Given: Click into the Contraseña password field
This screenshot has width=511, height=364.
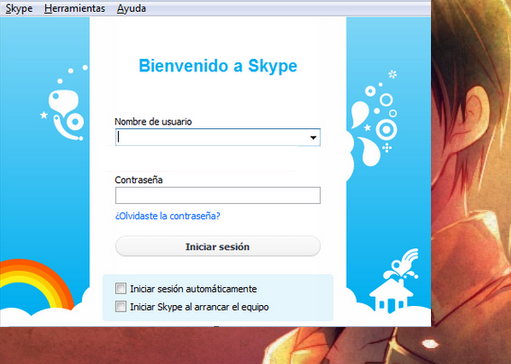Looking at the screenshot, I should tap(218, 195).
